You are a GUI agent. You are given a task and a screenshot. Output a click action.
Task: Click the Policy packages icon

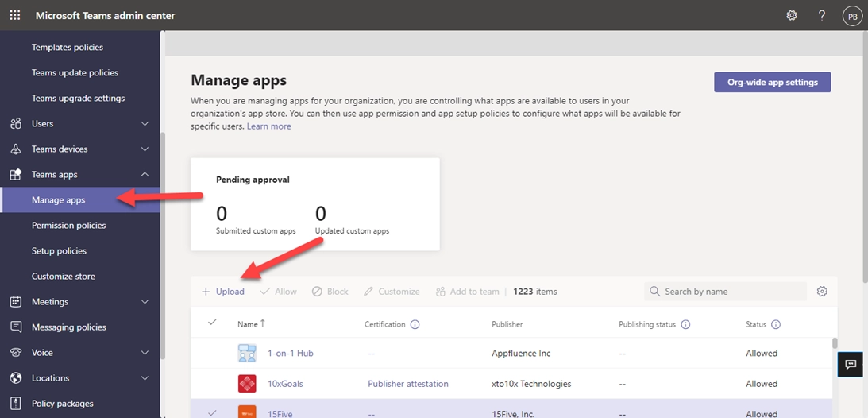16,404
